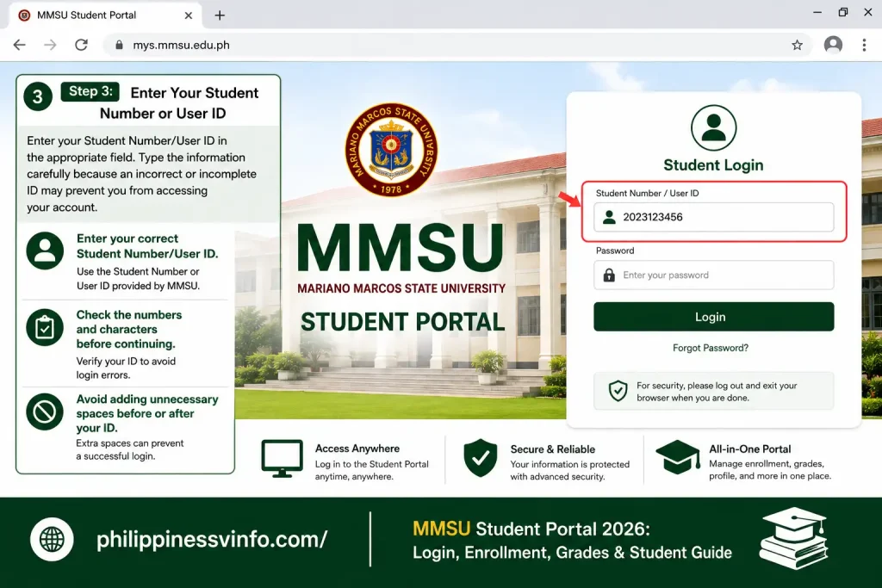The image size is (882, 588).
Task: Click the Student Login heading
Action: [713, 165]
